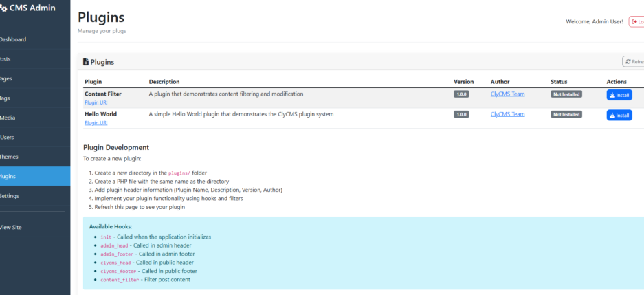Screen dimensions: 644x295
Task: Click the ClyCMS Team author link for Content Filter
Action: (x=507, y=94)
